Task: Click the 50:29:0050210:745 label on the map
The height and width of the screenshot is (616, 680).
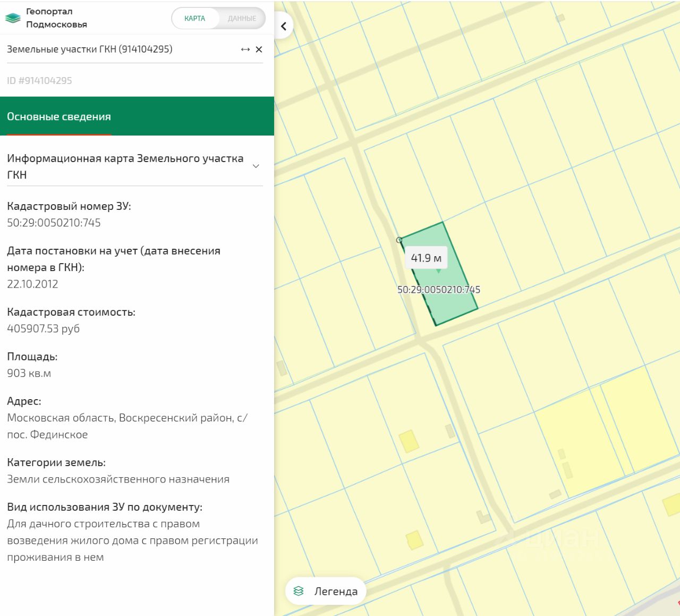Action: (439, 290)
